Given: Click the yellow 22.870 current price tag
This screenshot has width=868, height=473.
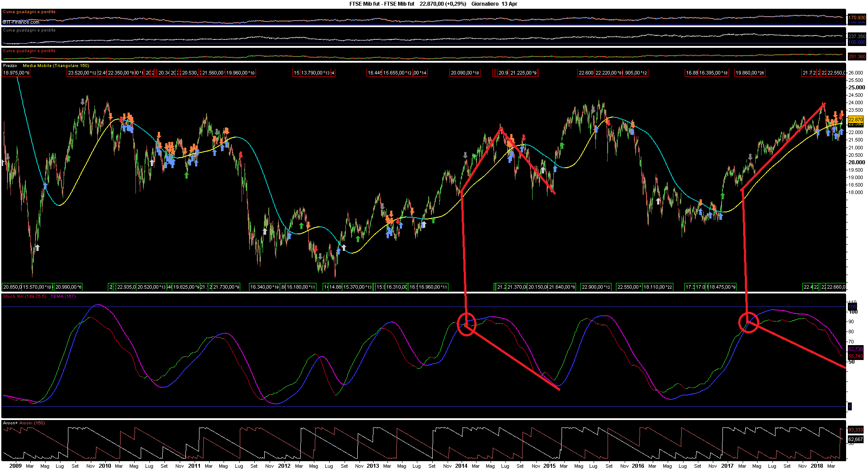Looking at the screenshot, I should 855,120.
